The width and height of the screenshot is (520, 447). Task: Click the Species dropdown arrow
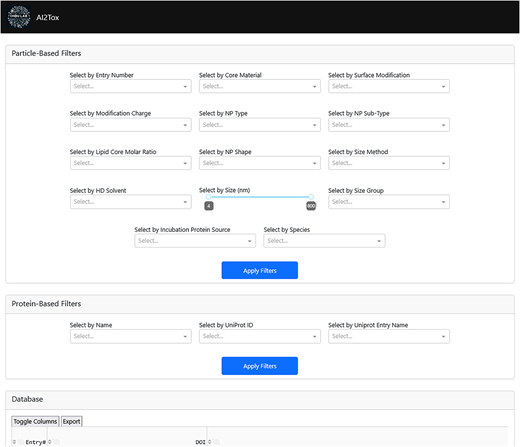tap(379, 241)
